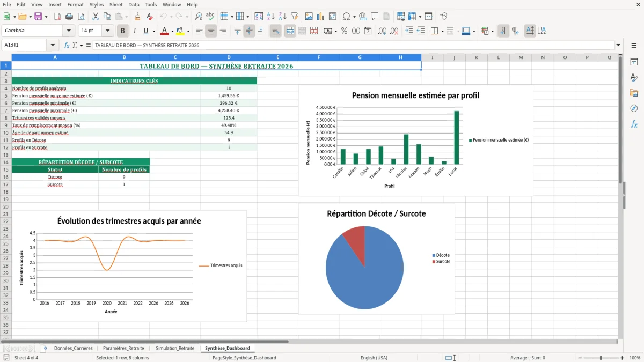The height and width of the screenshot is (362, 644).
Task: Click the Save document icon
Action: (38, 17)
